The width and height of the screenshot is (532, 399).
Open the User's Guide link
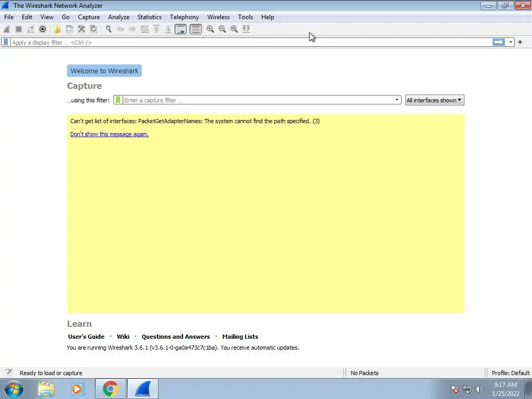pos(86,337)
